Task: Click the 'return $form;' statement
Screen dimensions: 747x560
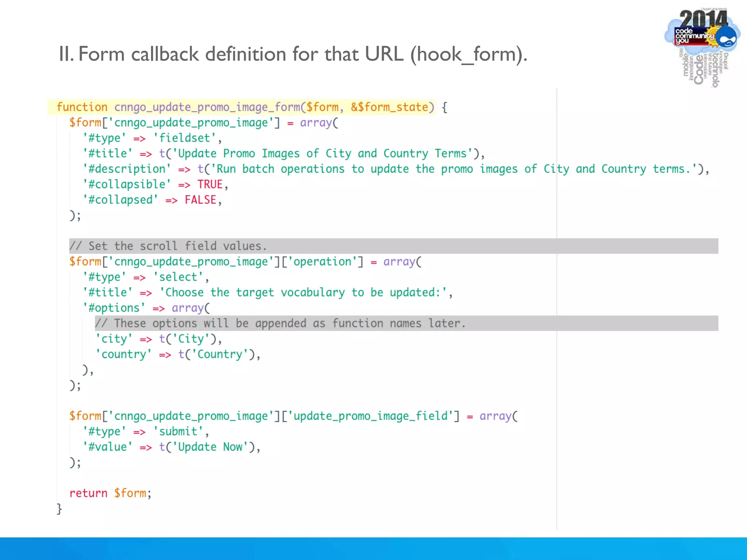Action: (110, 493)
